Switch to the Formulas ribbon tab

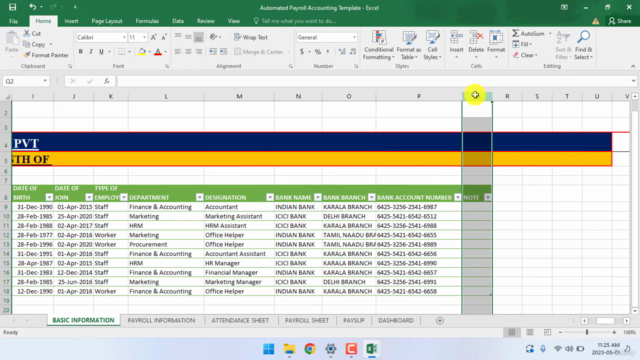147,21
